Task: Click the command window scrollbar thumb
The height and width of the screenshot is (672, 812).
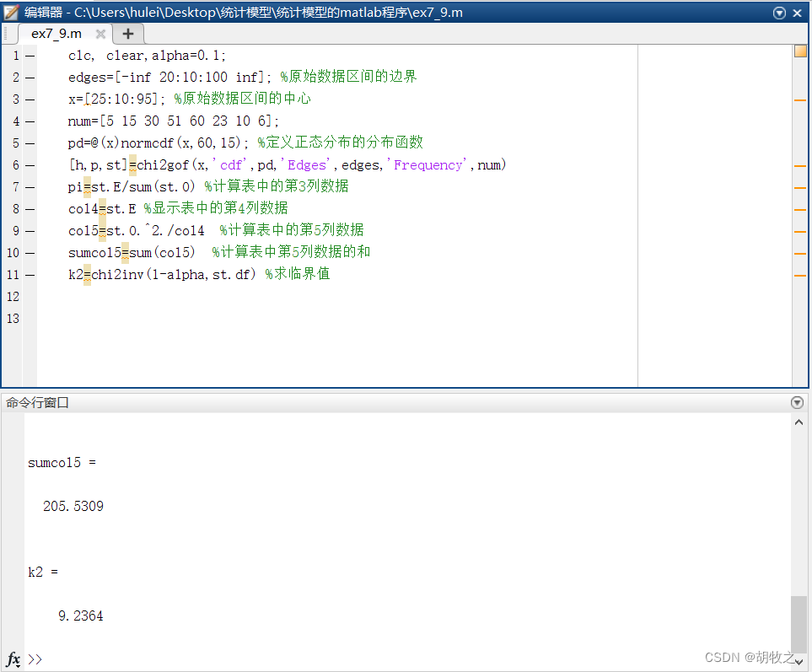Action: 799,625
